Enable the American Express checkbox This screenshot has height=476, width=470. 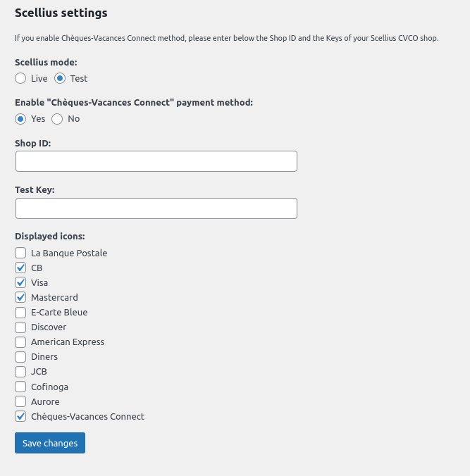(20, 342)
